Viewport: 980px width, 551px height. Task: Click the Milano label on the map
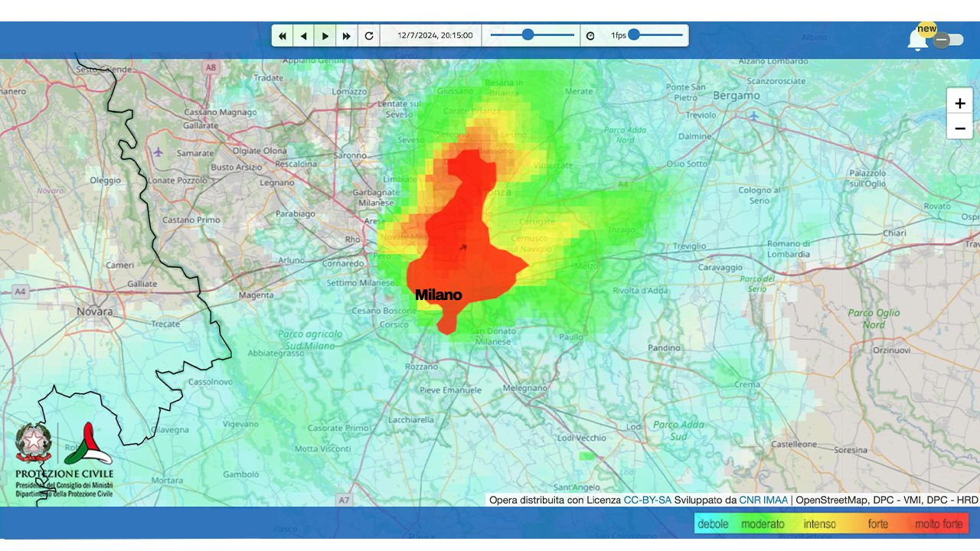point(438,294)
